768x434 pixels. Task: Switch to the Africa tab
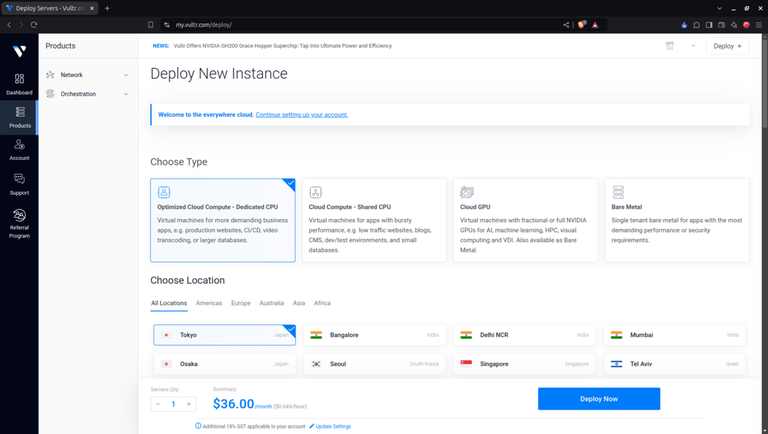(322, 303)
